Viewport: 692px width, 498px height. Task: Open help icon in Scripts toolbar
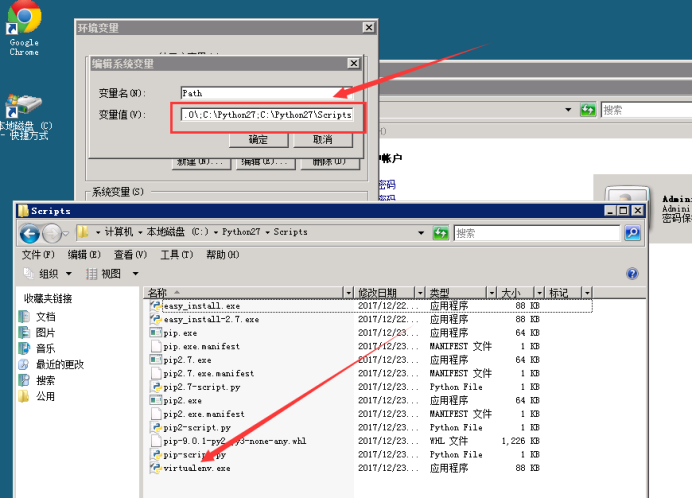pos(632,274)
